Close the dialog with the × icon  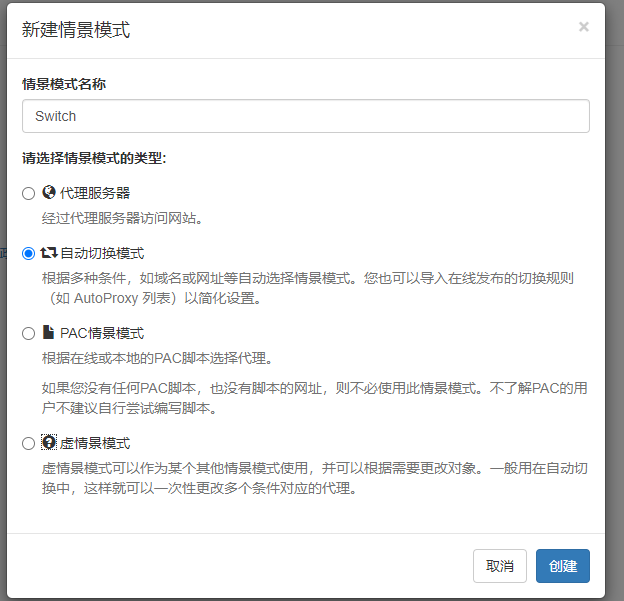click(x=584, y=28)
